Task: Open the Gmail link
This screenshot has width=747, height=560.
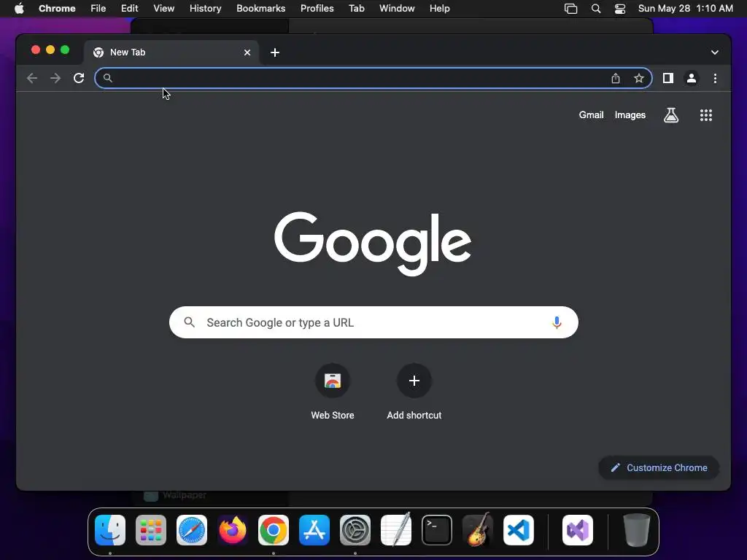Action: click(x=591, y=114)
